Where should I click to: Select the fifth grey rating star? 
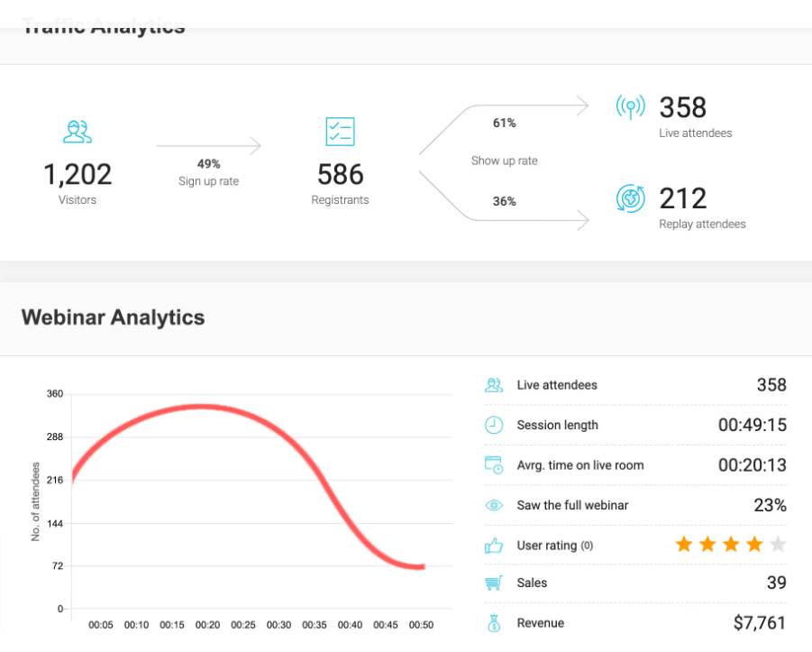pyautogui.click(x=778, y=544)
